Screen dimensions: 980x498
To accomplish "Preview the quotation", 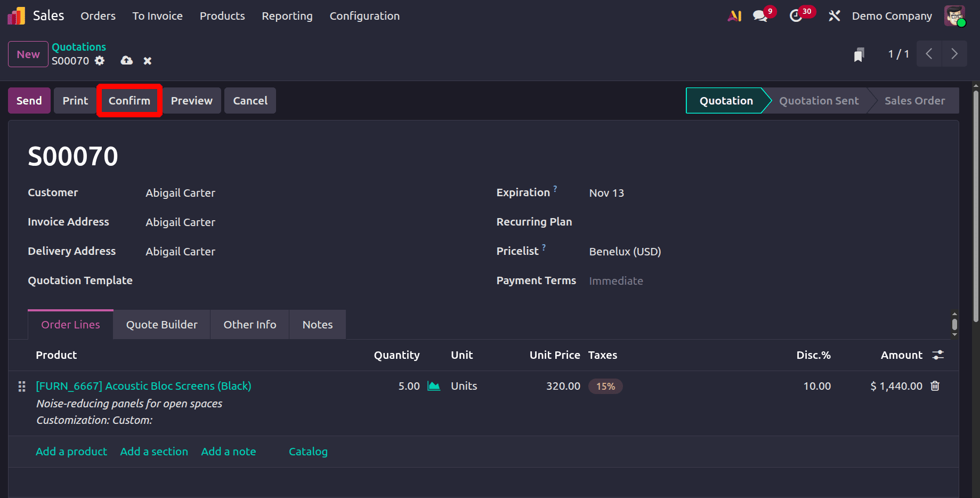I will coord(192,101).
